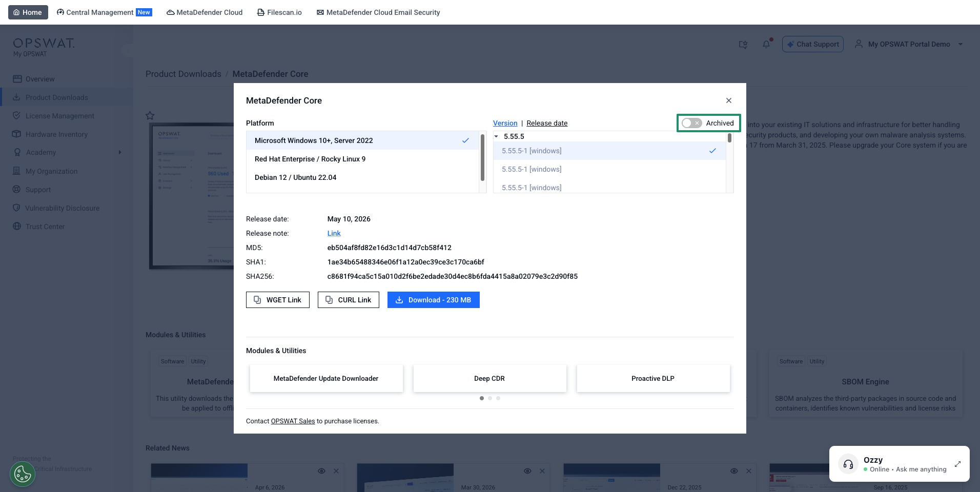Click the Vulnerability Disclosure shield icon

[17, 208]
